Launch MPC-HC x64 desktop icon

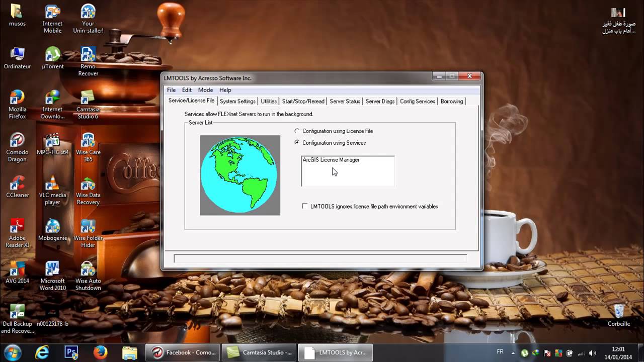pyautogui.click(x=52, y=144)
